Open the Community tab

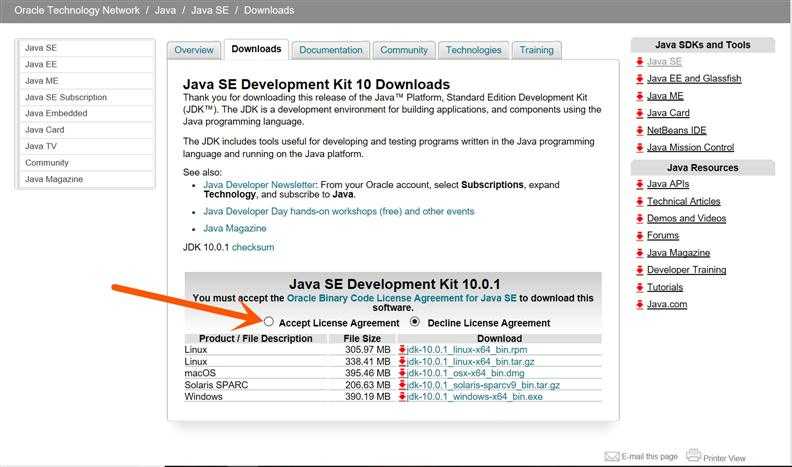tap(404, 50)
